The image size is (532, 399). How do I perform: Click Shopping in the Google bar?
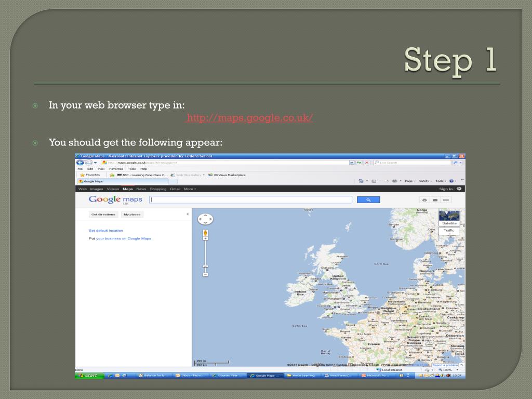pyautogui.click(x=158, y=189)
